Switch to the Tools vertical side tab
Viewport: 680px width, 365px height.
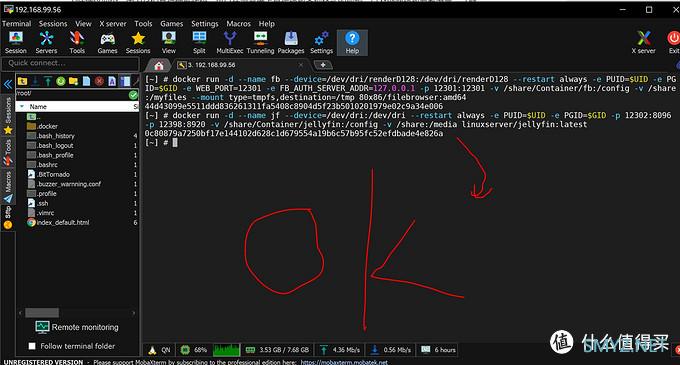pos(8,153)
